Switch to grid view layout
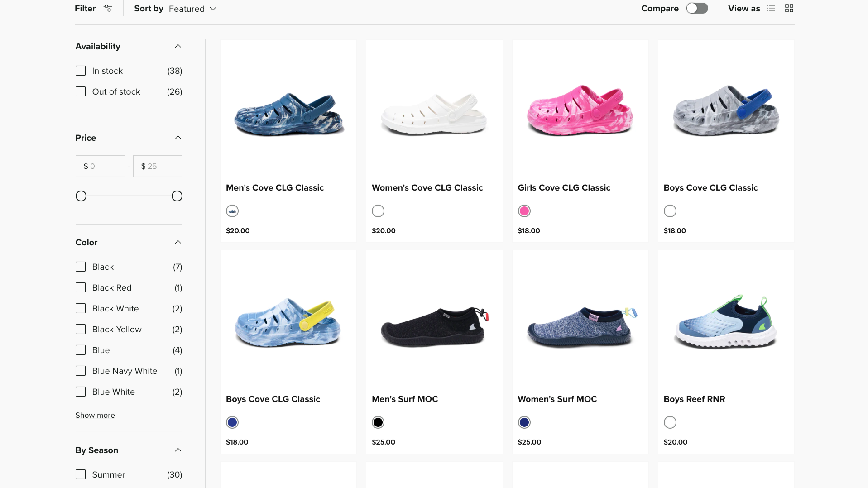 pos(789,8)
